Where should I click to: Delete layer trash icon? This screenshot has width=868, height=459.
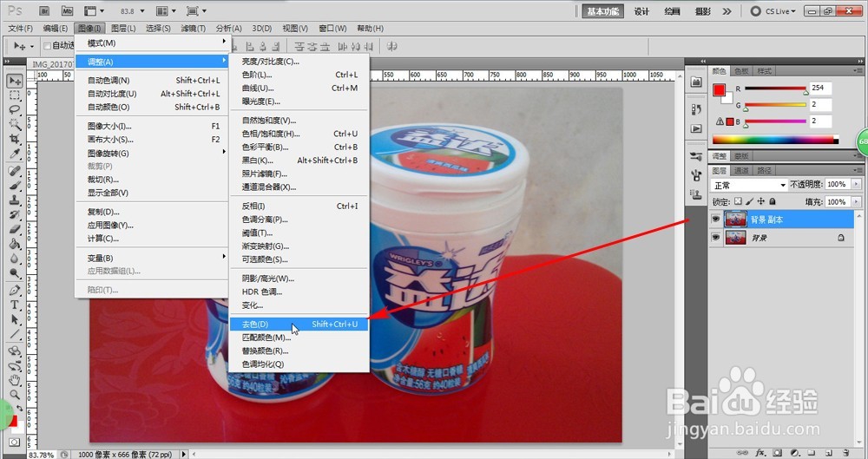845,453
